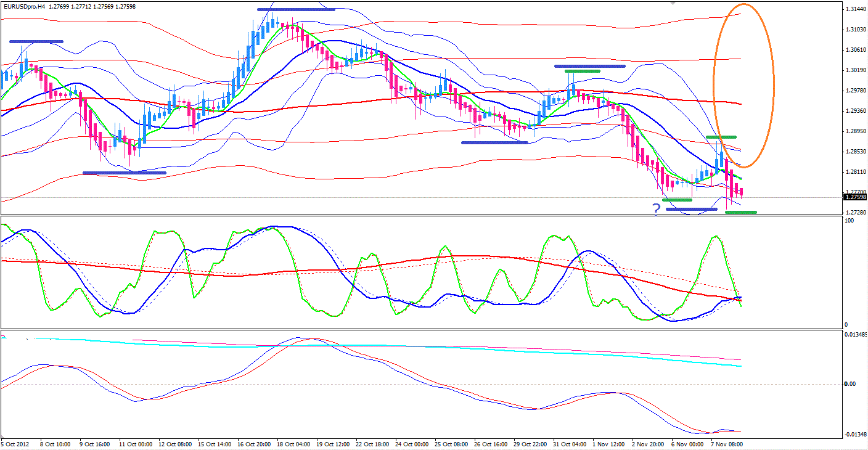Select the 1.29360 price axis label
This screenshot has width=868, height=450.
tap(856, 111)
